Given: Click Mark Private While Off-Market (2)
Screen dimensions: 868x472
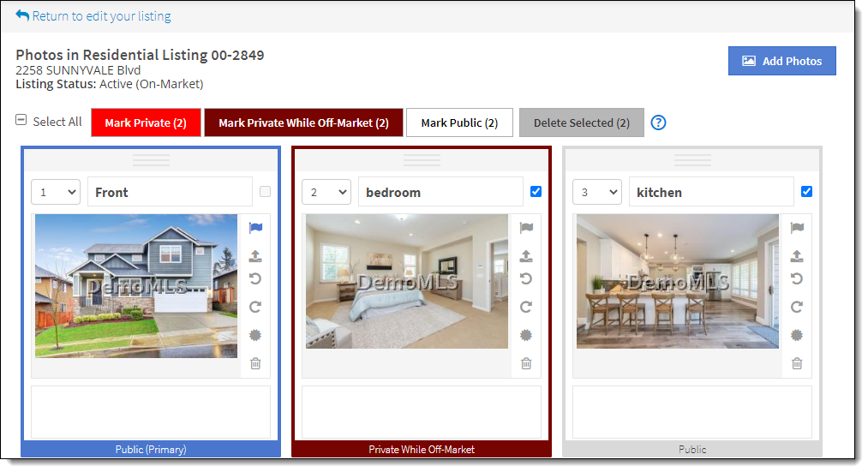Looking at the screenshot, I should [x=303, y=122].
